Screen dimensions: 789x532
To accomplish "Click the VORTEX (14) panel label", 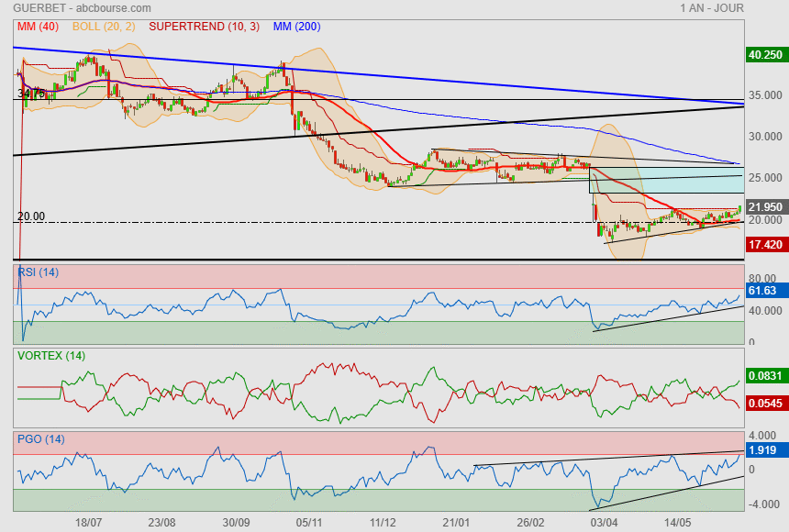I will [51, 356].
